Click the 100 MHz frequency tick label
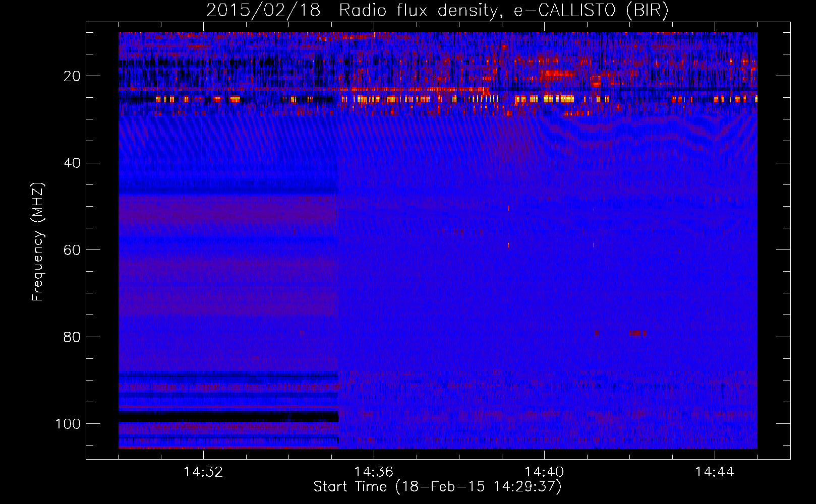The height and width of the screenshot is (504, 816). tap(68, 424)
